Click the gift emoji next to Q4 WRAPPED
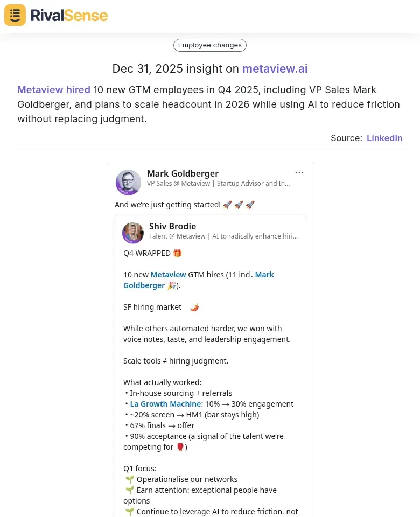 (x=177, y=253)
